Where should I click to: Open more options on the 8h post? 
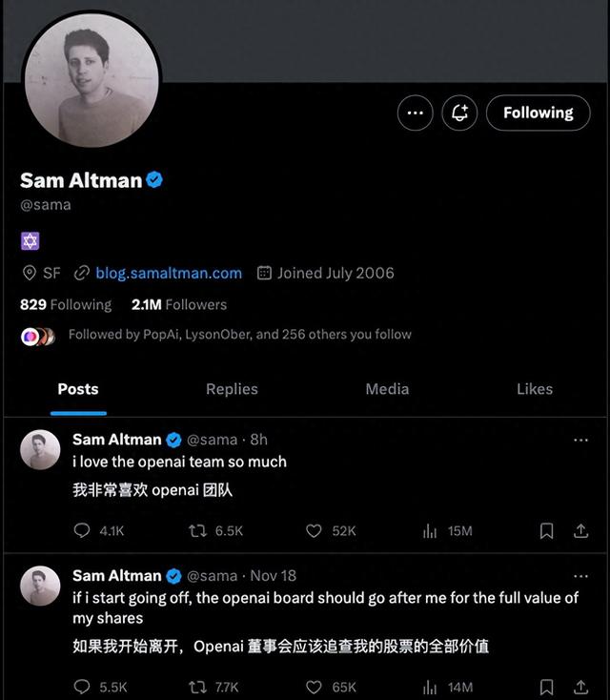click(580, 440)
